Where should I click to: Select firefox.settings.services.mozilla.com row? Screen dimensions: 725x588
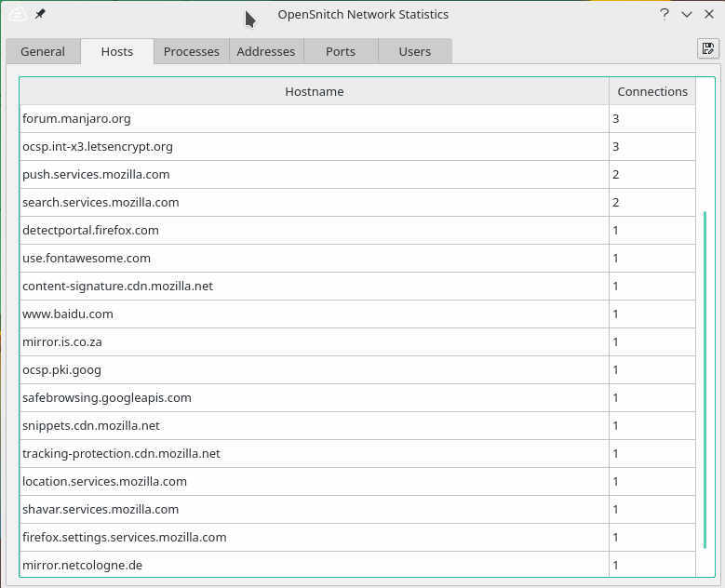point(357,537)
